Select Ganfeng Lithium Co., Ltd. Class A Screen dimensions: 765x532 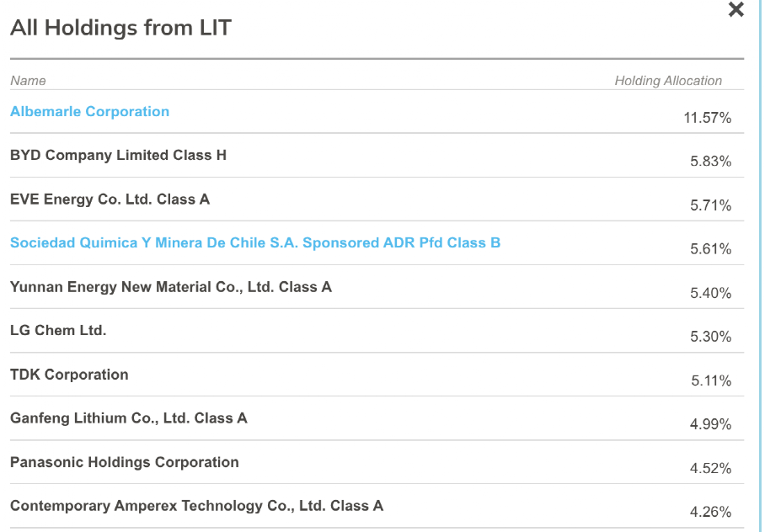[x=129, y=418]
